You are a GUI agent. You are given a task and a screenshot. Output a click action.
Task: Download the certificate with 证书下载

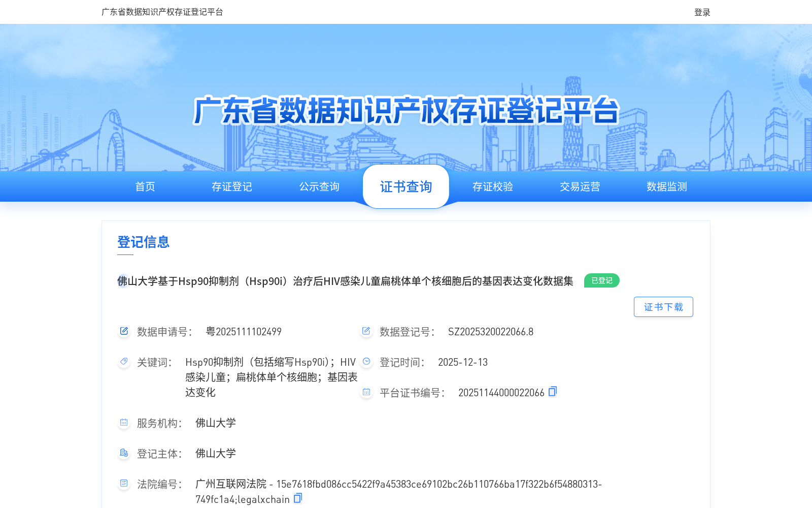point(663,307)
